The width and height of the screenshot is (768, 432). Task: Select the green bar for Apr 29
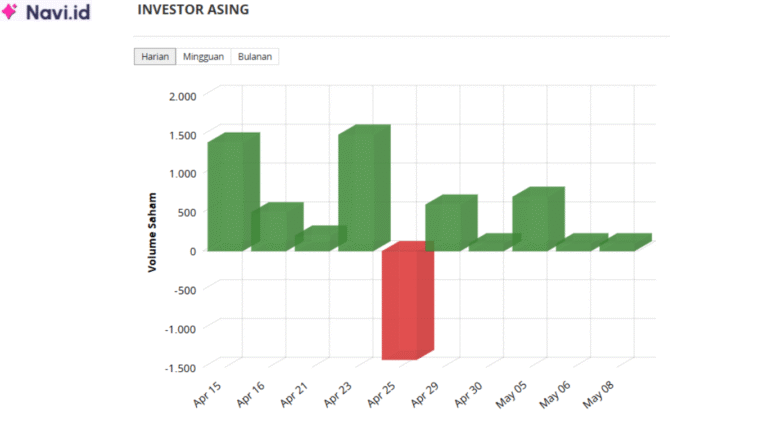[x=446, y=224]
